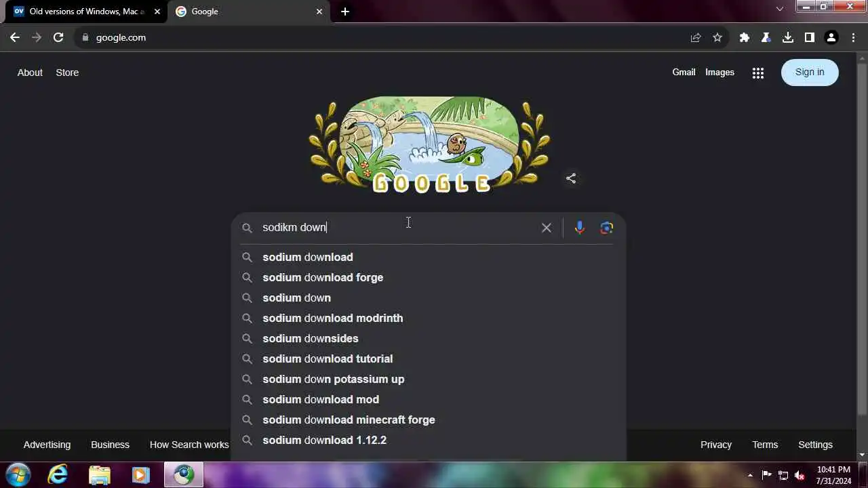Viewport: 868px width, 488px height.
Task: Choose suggestion 'sodium download tutorial'
Action: click(x=428, y=359)
